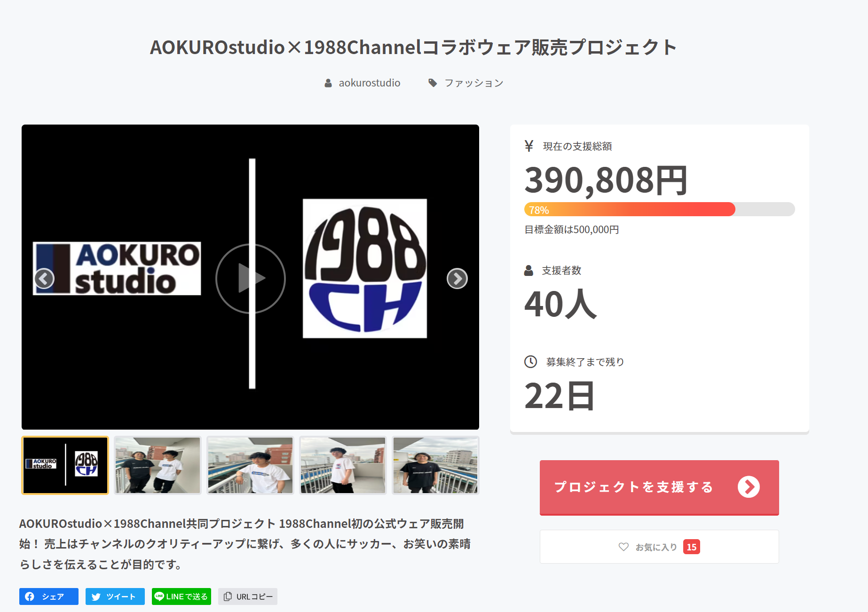Screen dimensions: 868x612
Task: Send the project via LINE
Action: 181,596
